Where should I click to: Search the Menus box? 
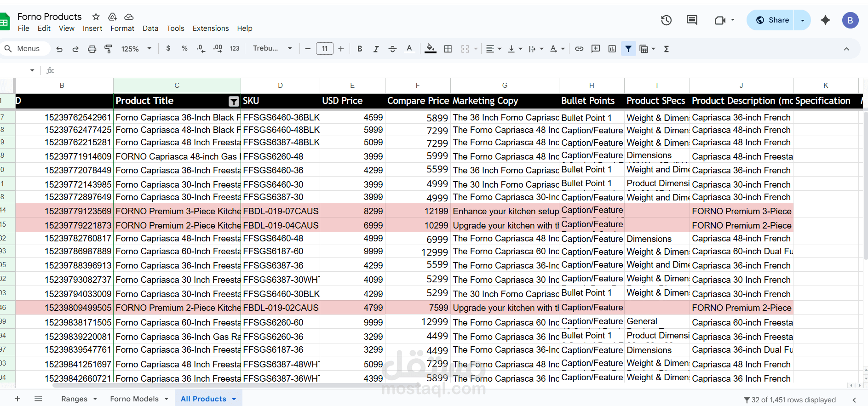24,49
